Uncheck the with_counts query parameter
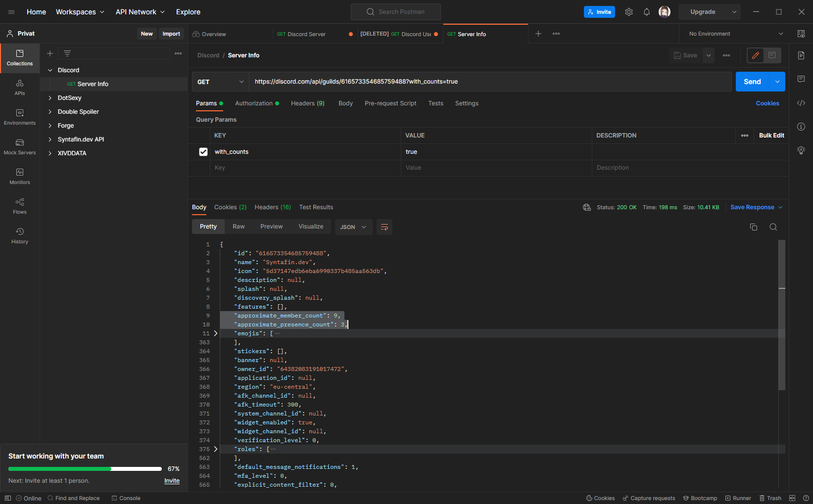This screenshot has width=813, height=504. coord(203,152)
